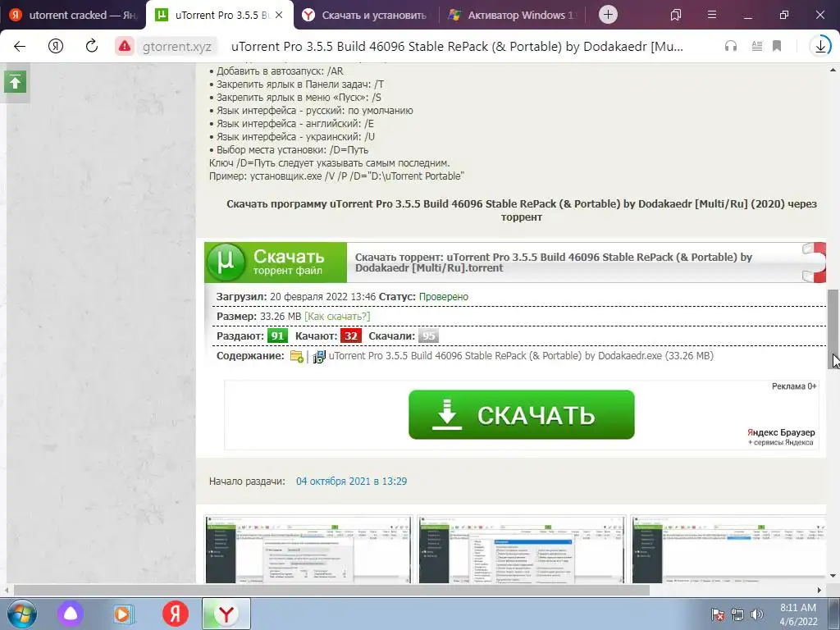Open Yandex home via the Я button
Image resolution: width=840 pixels, height=630 pixels.
(x=56, y=46)
